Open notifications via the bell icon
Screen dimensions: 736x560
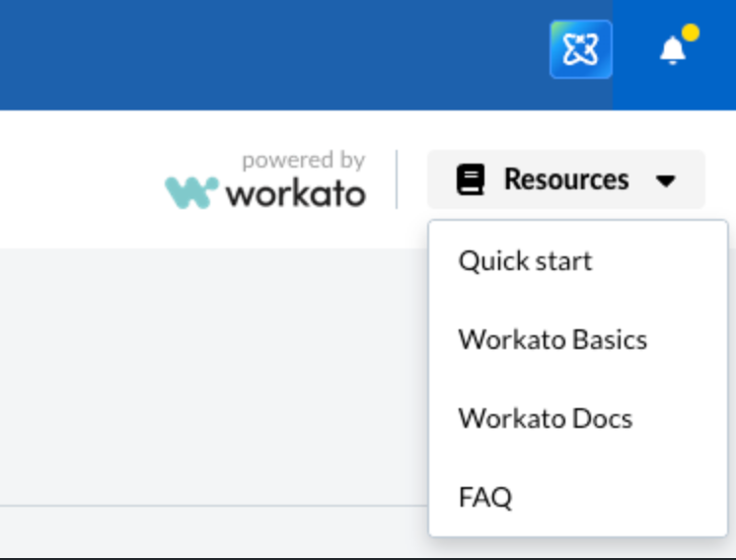[672, 50]
